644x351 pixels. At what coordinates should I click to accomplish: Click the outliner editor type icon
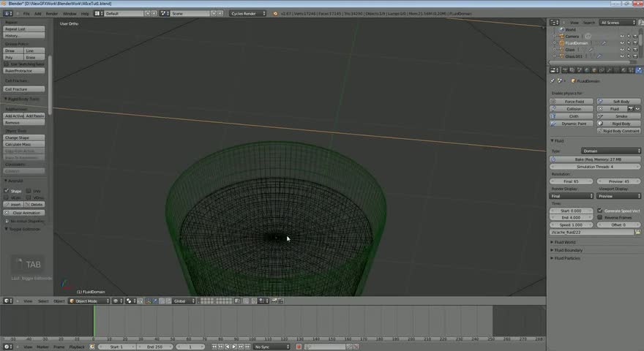[555, 23]
